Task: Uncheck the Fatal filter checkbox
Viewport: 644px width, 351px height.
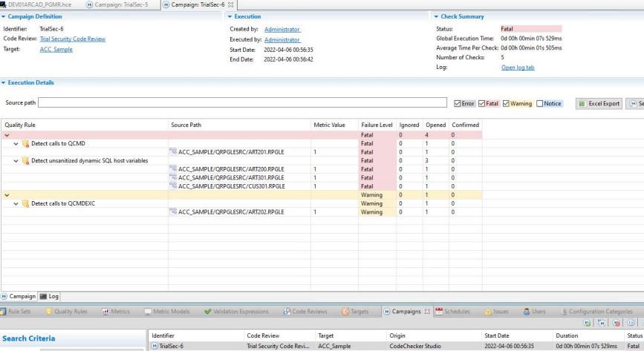Action: [x=482, y=104]
